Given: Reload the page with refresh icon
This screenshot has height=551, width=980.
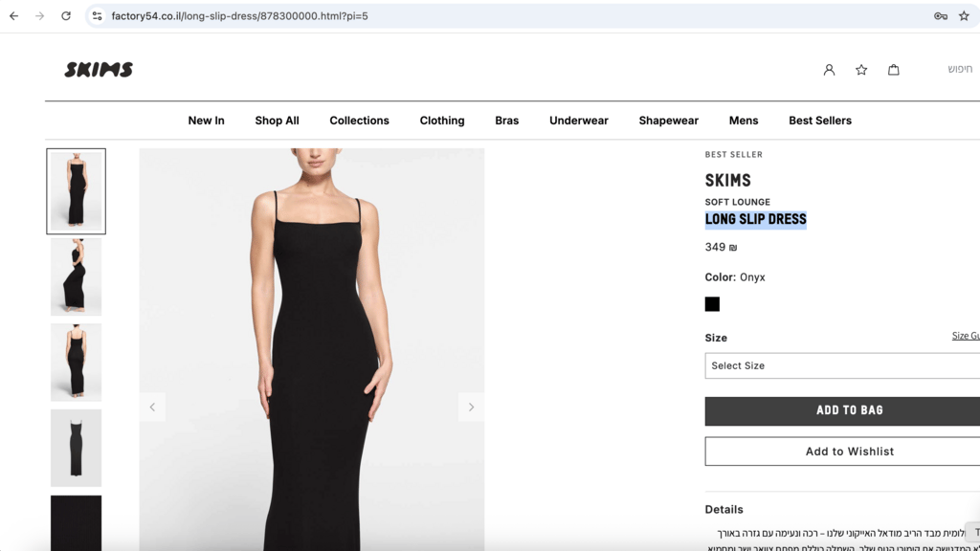Looking at the screenshot, I should pos(66,16).
